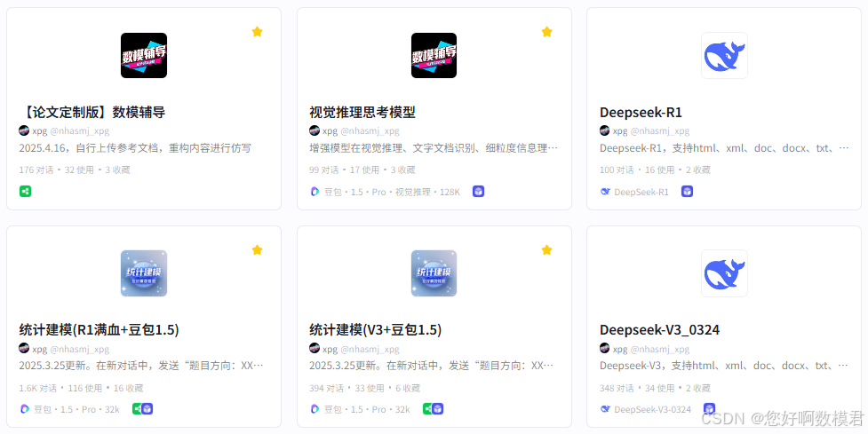Click purple cube icon on 视觉推理思考模型 card

coord(478,192)
